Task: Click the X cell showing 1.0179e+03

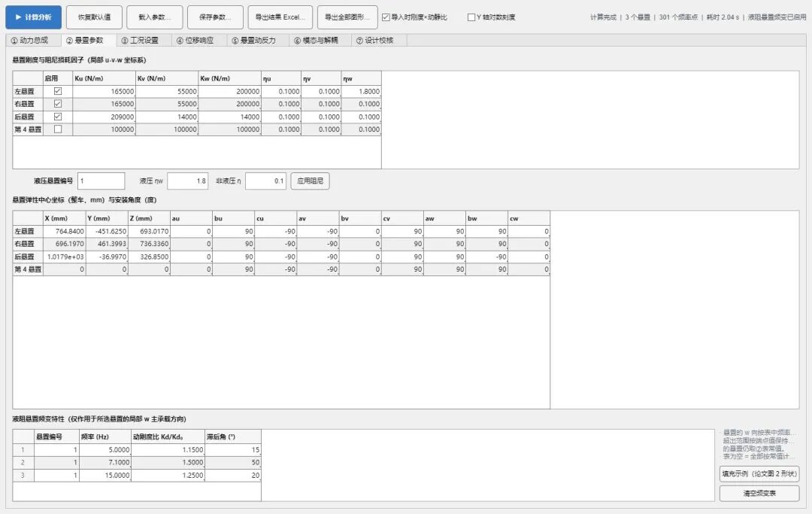Action: 64,257
